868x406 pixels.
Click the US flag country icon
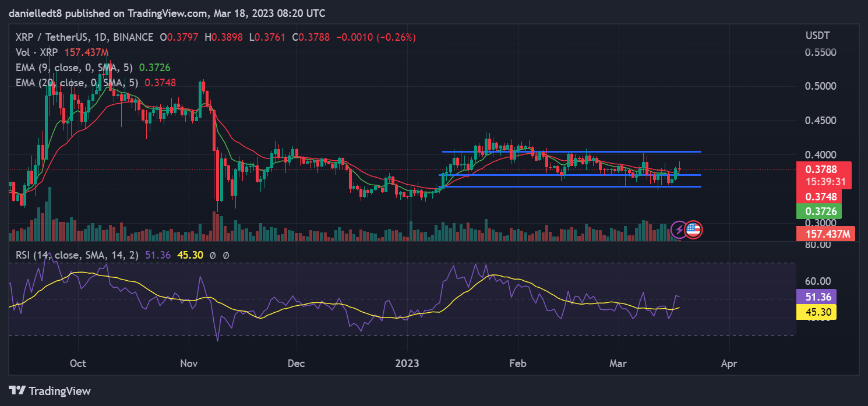(694, 230)
